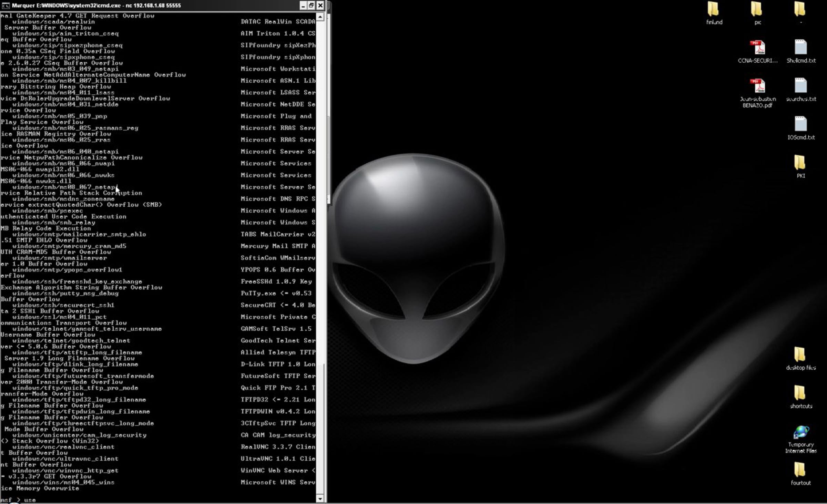
Task: Click windows/tftp/tftpdwin_long_filename line
Action: tap(81, 412)
